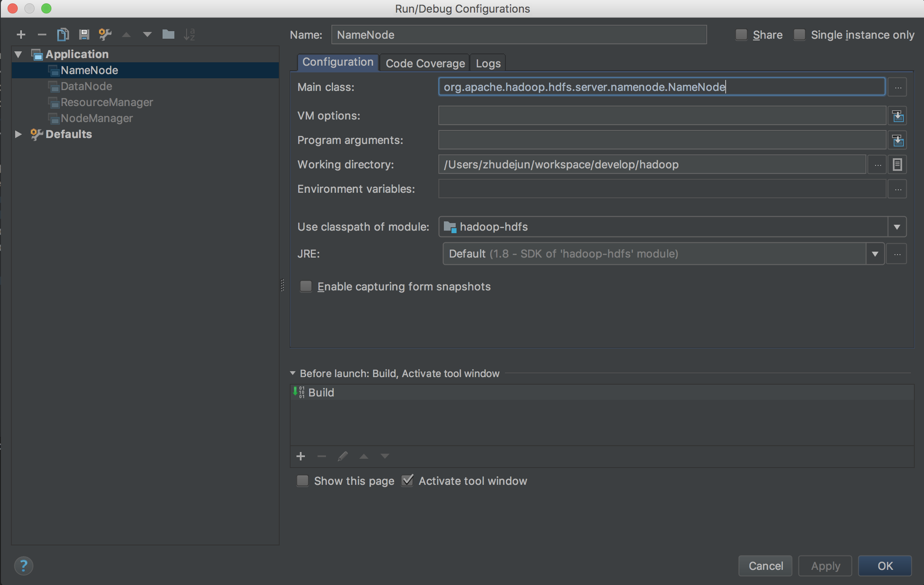Image resolution: width=924 pixels, height=585 pixels.
Task: Switch to the Configuration tab
Action: [x=338, y=62]
